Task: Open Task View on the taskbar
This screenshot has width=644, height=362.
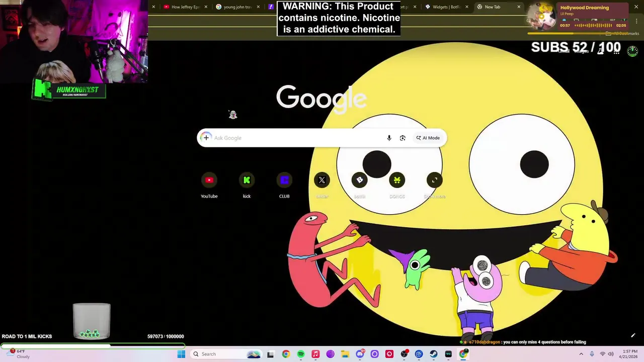Action: tap(270, 354)
